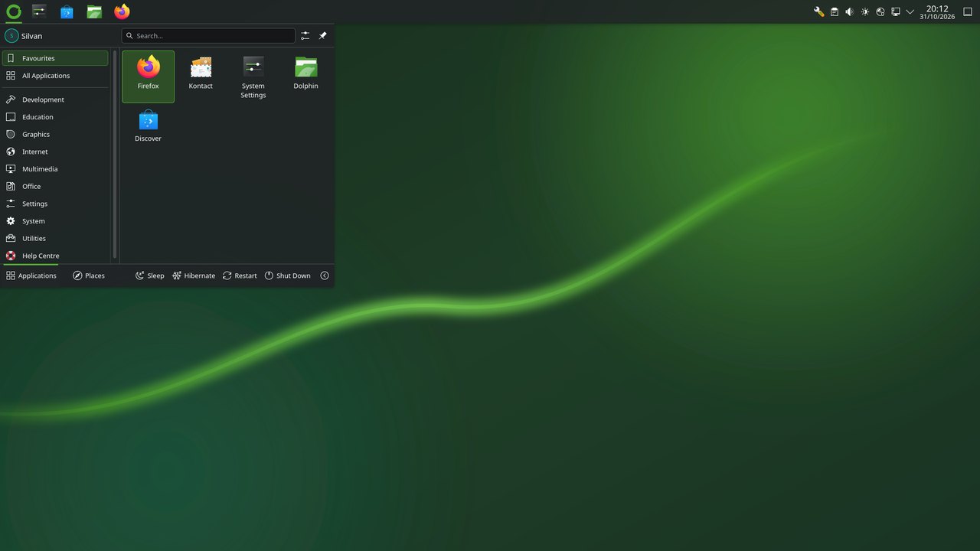Open the Silvan user avatar

[x=11, y=36]
